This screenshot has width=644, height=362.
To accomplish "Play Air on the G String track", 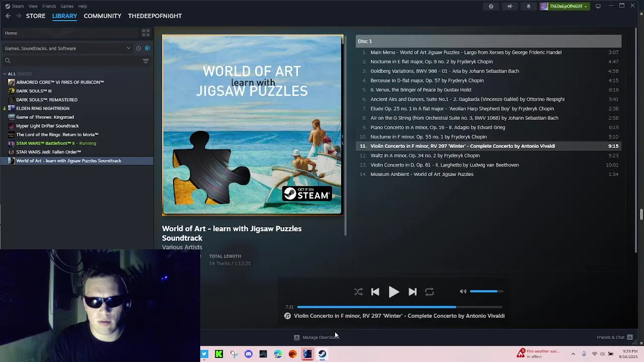I will point(489,118).
